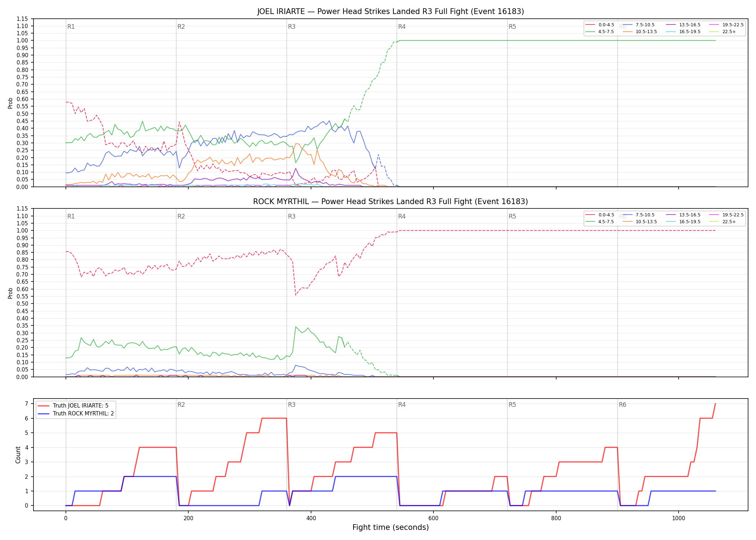Click the R2 round marker in the Count chart
Screen dimensions: 756x540
click(181, 405)
